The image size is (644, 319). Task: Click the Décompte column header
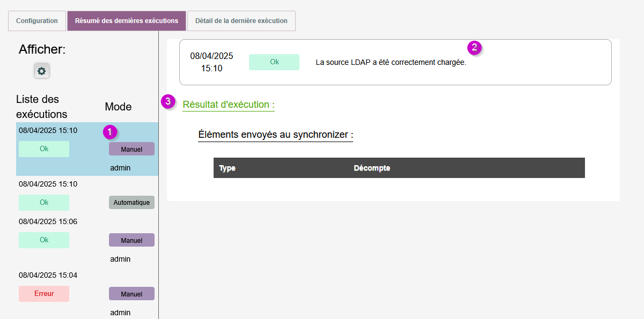point(372,168)
